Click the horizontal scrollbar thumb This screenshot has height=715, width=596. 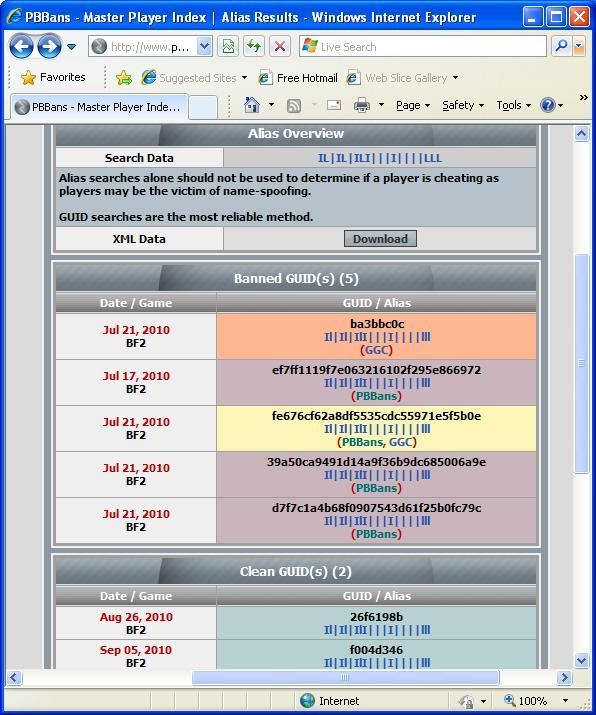pos(345,678)
